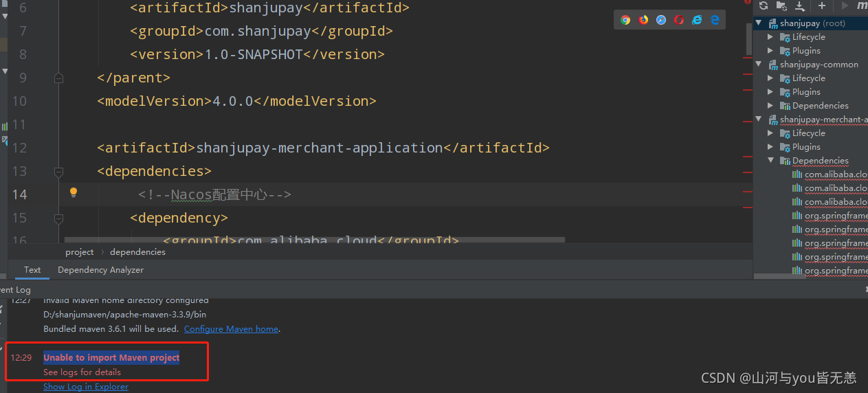Collapse the shanjupay-merchant-application tree node arrow
Viewport: 868px width, 393px height.
[759, 120]
